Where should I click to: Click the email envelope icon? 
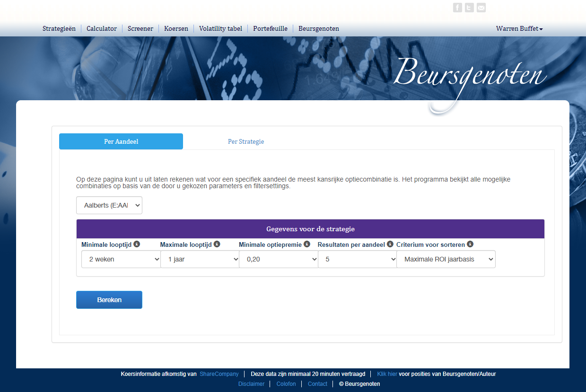tap(481, 8)
